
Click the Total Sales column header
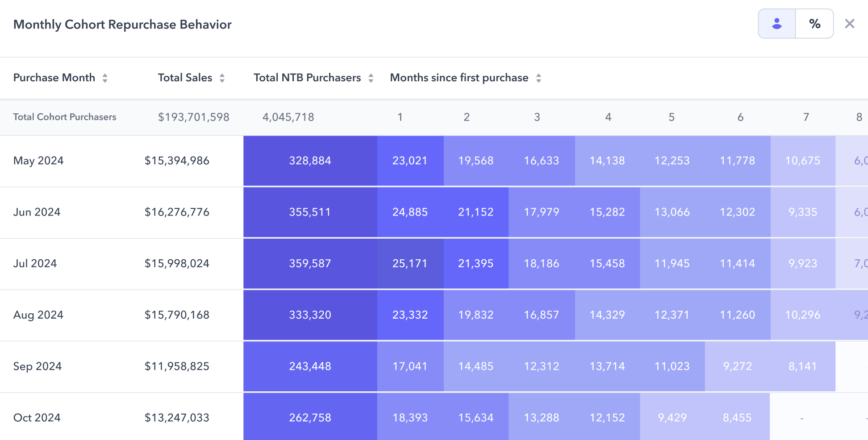[x=185, y=78]
